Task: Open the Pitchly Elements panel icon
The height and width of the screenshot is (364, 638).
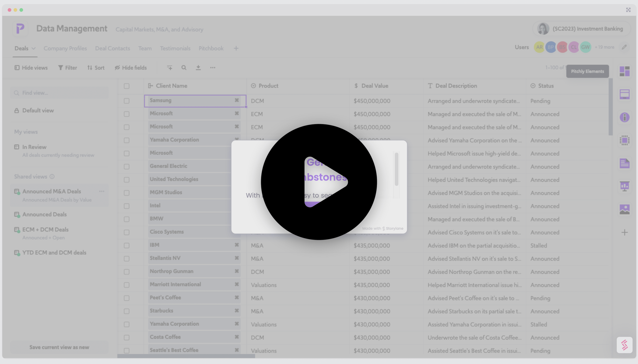Action: point(624,71)
